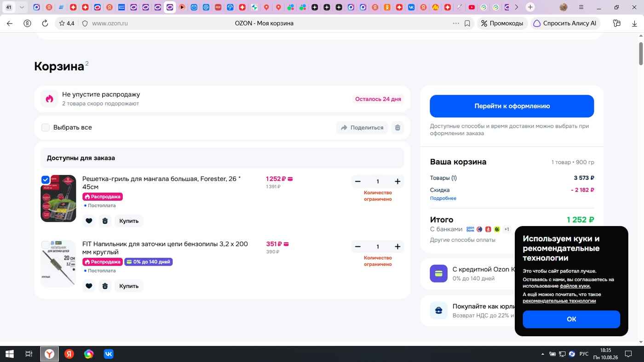Show more banks via the +1 badge
Screen dimensions: 644x362
click(506, 229)
